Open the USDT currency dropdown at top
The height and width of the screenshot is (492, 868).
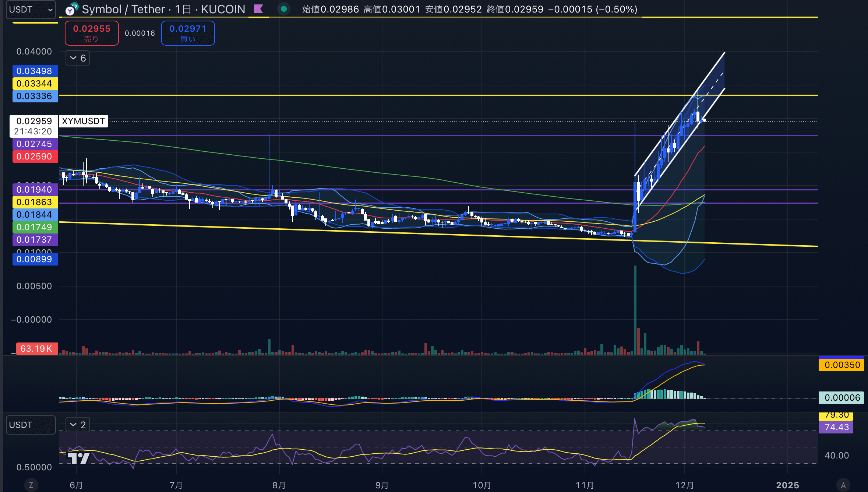(31, 10)
